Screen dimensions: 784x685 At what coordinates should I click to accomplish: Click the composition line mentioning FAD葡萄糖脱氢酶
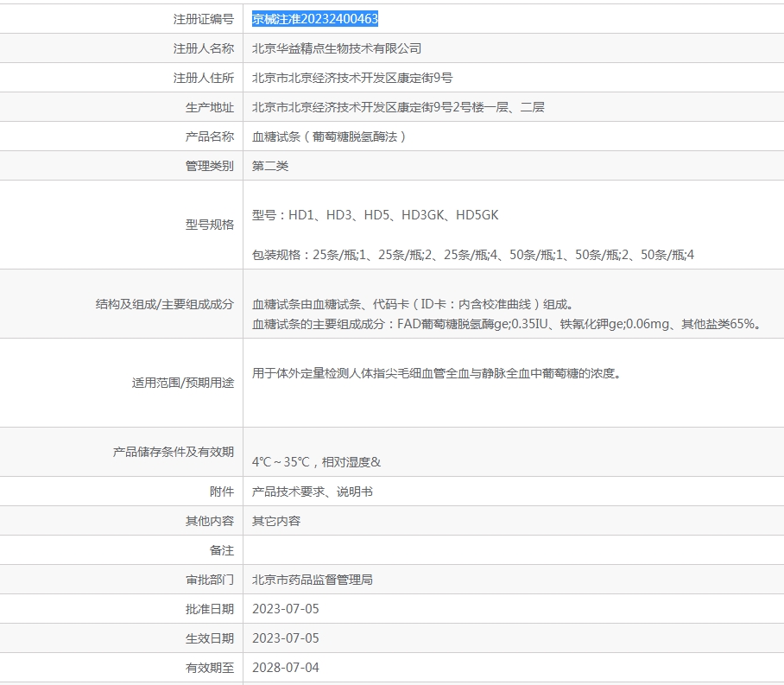click(507, 324)
